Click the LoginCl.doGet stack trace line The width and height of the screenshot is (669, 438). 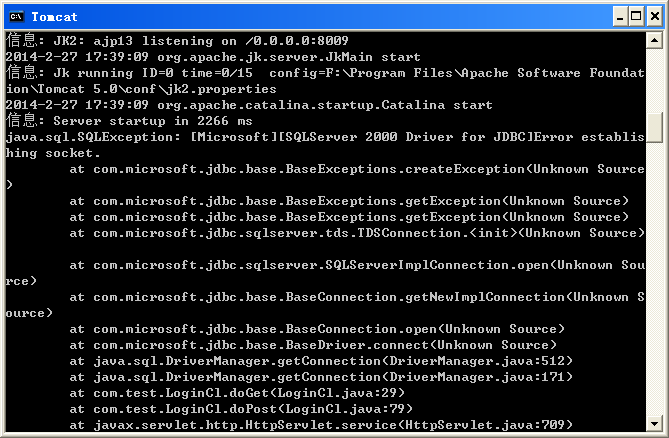coord(237,393)
